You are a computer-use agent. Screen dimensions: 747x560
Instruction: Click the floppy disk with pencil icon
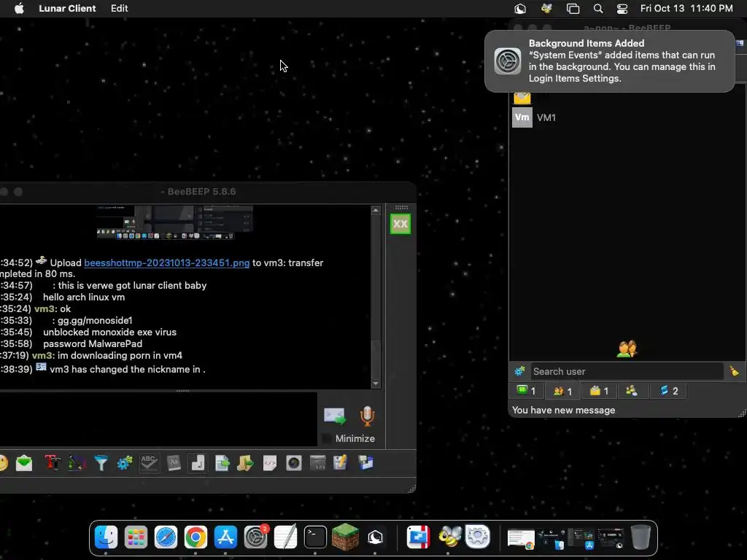click(340, 463)
